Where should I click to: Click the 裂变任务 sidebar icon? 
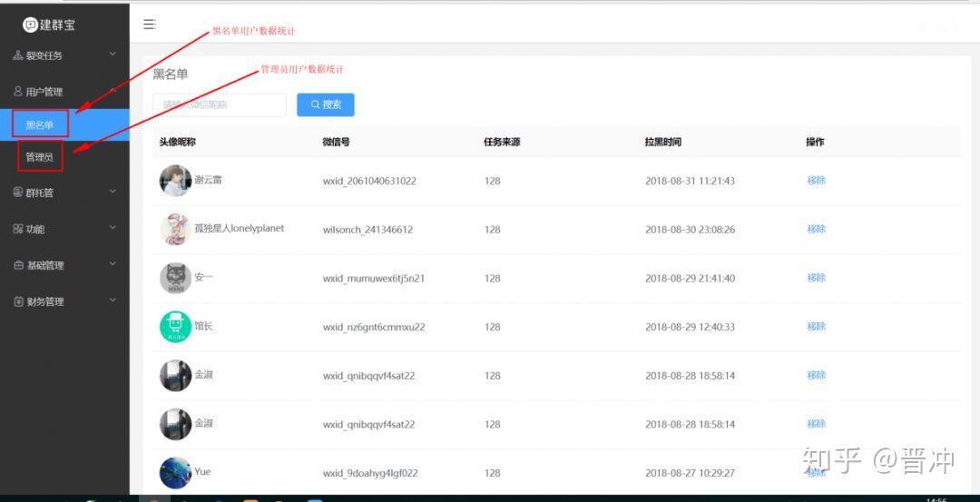pos(17,55)
